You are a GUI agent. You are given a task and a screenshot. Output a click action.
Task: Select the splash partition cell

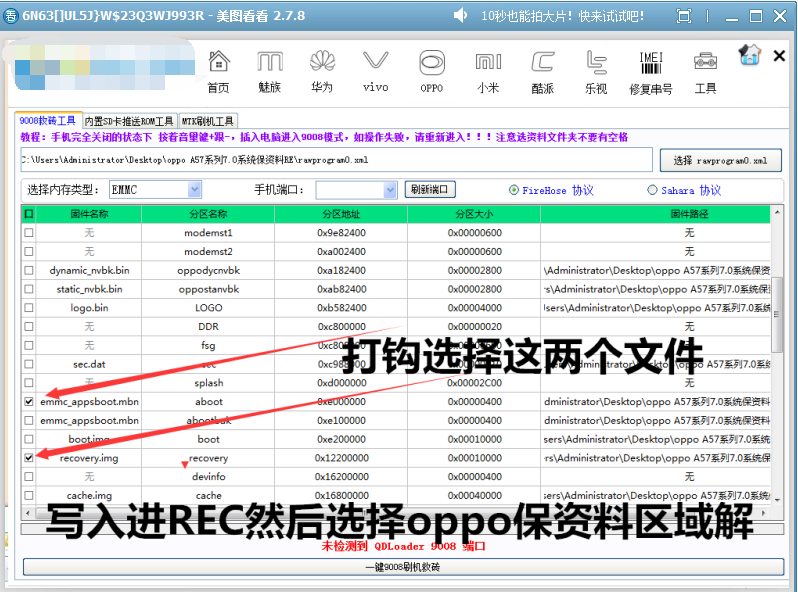209,383
